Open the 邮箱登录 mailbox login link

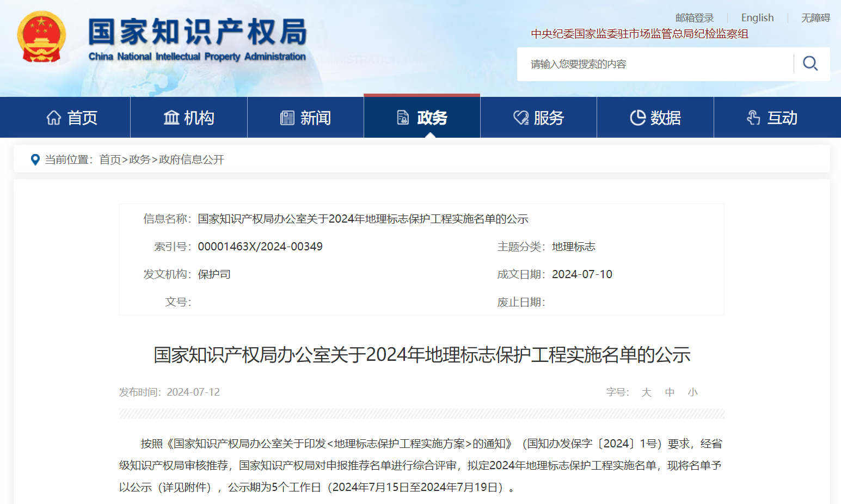point(694,18)
